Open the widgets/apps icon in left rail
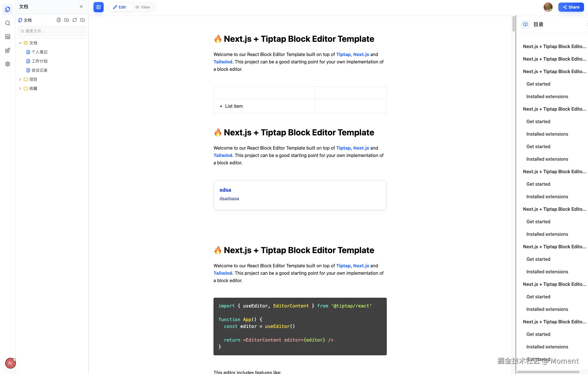Image resolution: width=588 pixels, height=374 pixels. coord(8,50)
